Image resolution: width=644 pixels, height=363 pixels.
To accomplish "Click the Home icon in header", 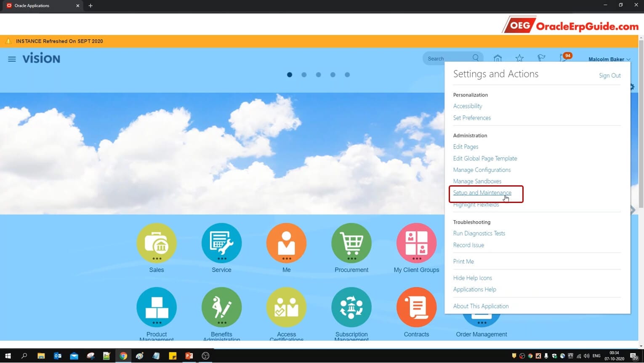I will (x=498, y=58).
